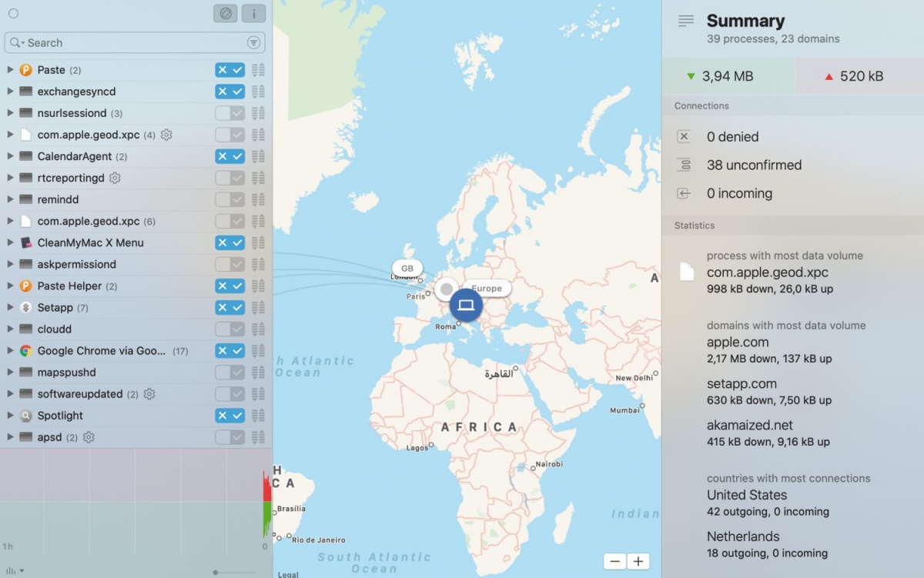Expand the nsurlsessiond process row

10,113
